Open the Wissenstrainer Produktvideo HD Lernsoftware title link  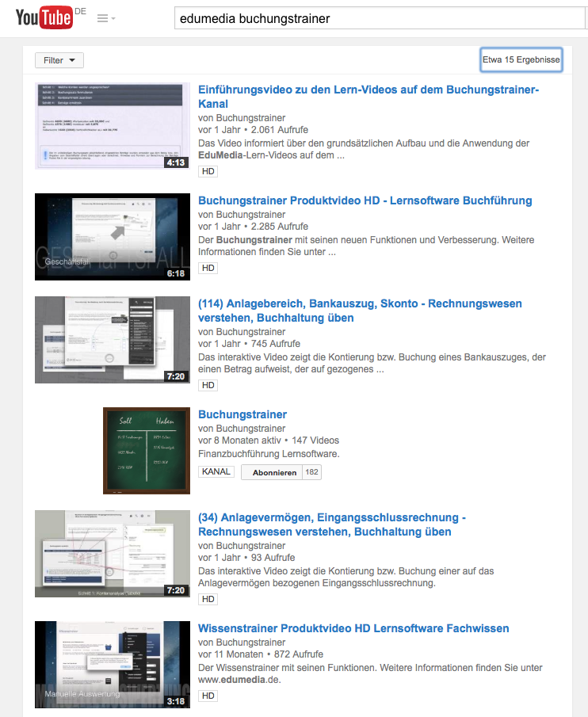click(x=353, y=628)
